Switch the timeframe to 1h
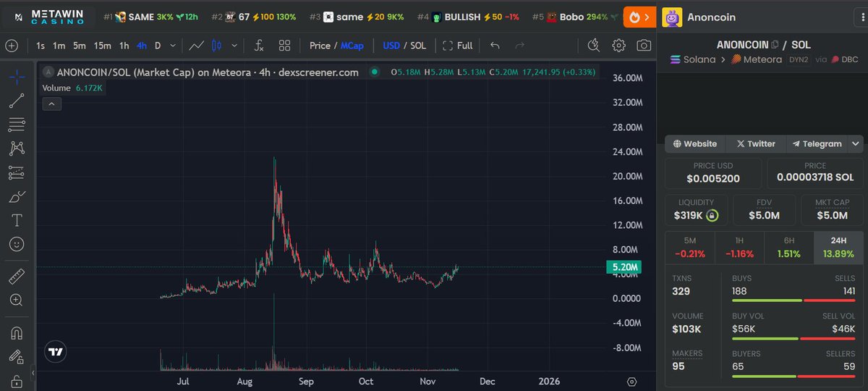 pyautogui.click(x=124, y=46)
